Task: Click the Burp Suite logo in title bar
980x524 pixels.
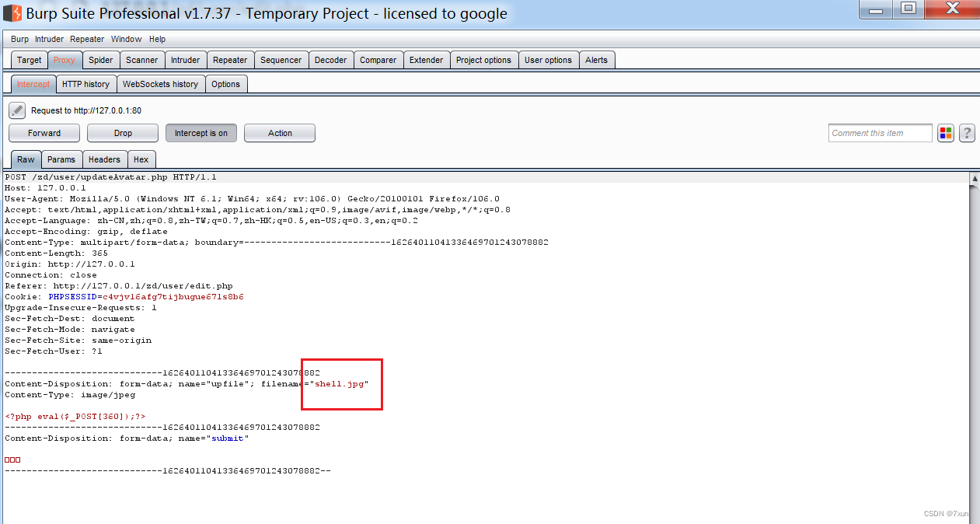Action: (x=12, y=13)
